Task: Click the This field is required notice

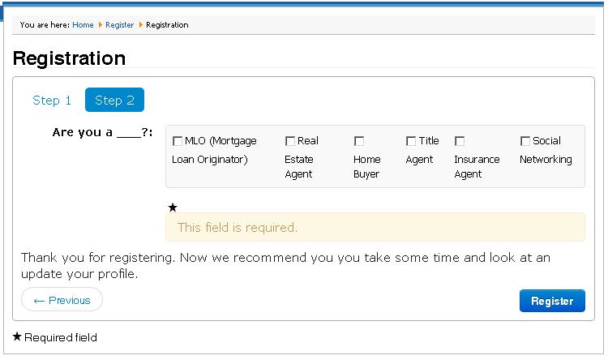Action: pyautogui.click(x=375, y=227)
